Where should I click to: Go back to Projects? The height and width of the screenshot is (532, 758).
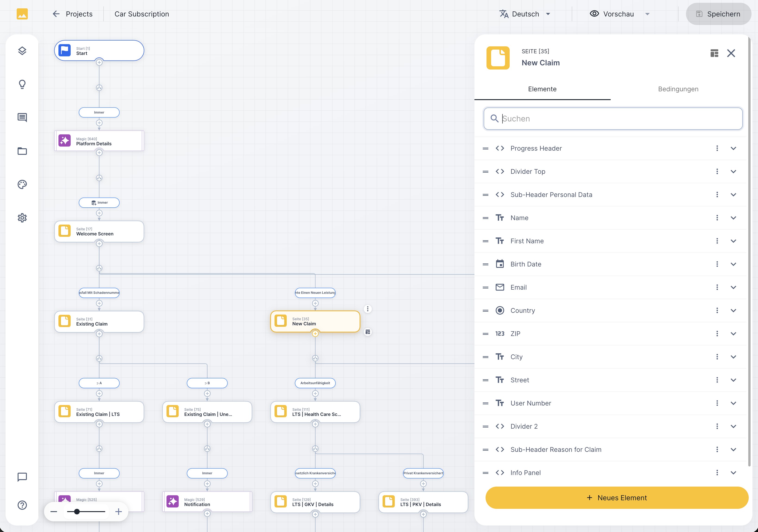click(x=73, y=14)
